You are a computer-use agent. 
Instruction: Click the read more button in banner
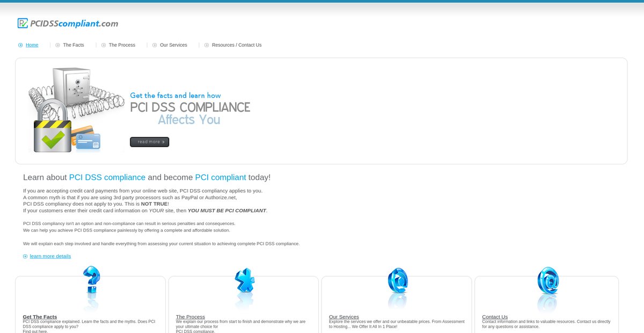point(150,142)
